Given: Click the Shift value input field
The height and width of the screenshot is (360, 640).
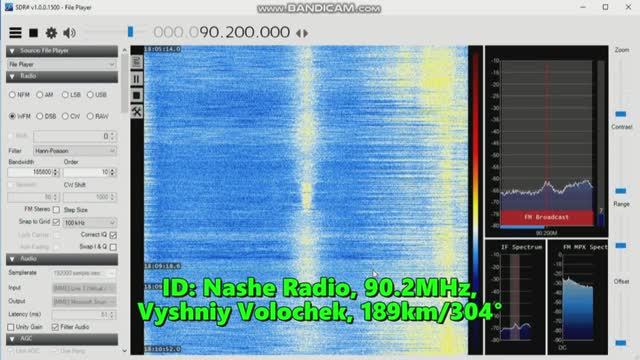Looking at the screenshot, I should pos(75,136).
